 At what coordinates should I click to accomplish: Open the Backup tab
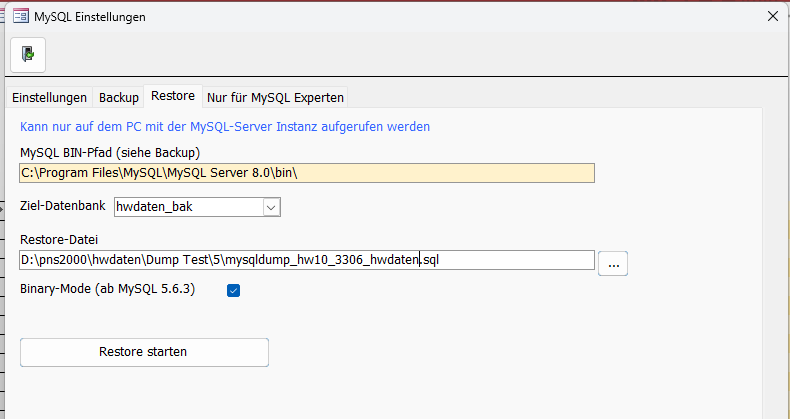click(119, 97)
